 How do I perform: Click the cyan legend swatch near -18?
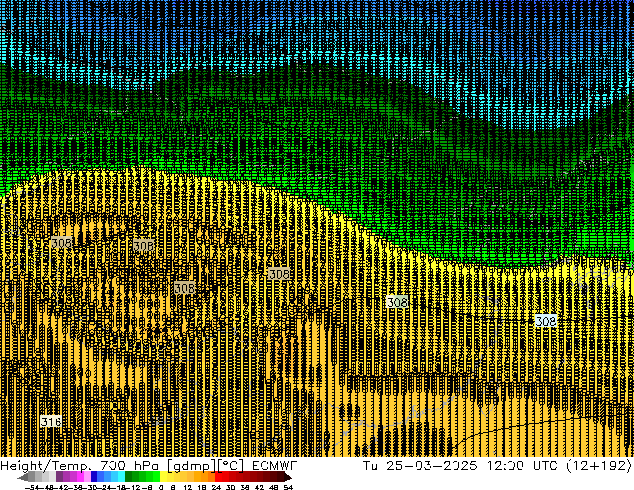point(121,477)
